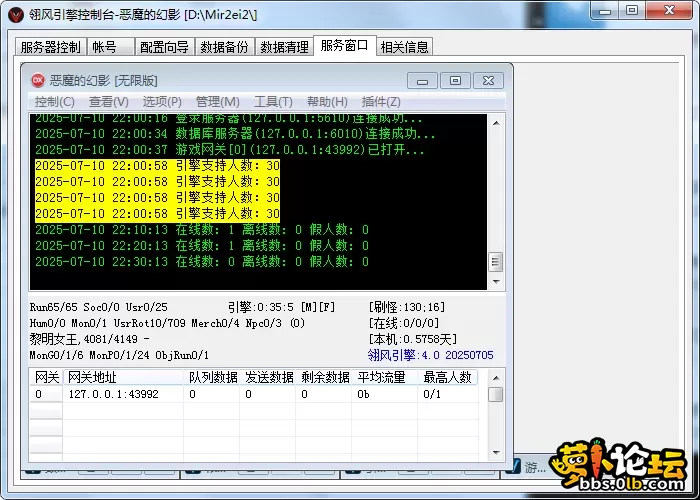
Task: Click the 翎风引擎:4.0 20250705 version text
Action: (430, 355)
